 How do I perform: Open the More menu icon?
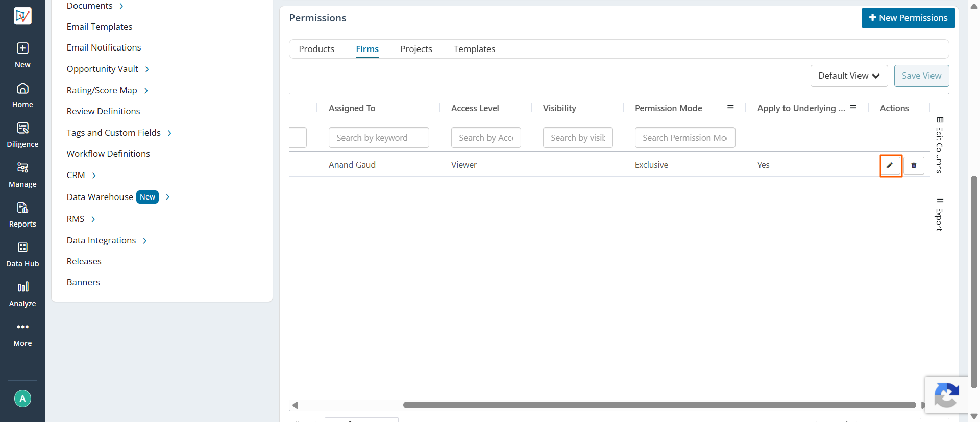[22, 327]
